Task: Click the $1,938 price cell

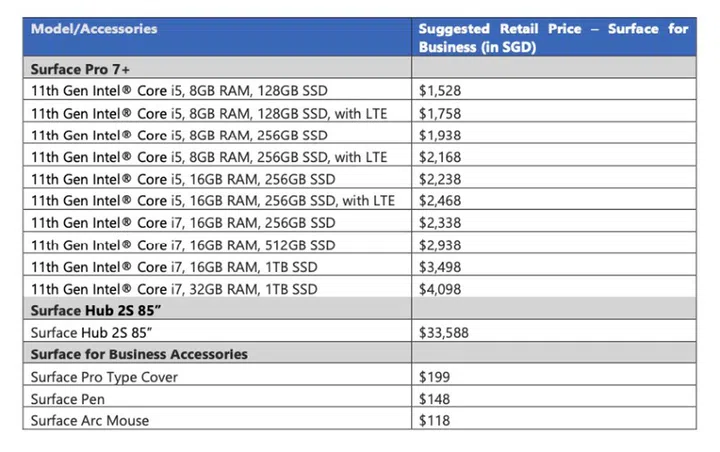Action: pyautogui.click(x=441, y=135)
